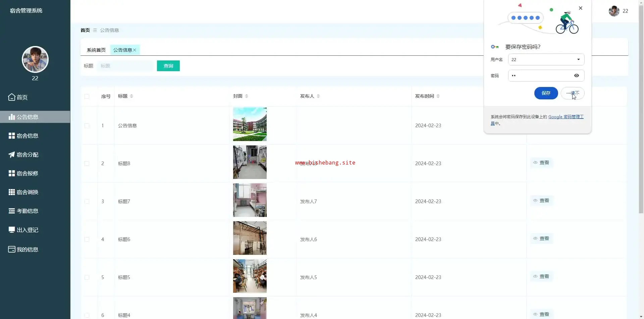Click the 出入登记 monitor icon
The width and height of the screenshot is (644, 319).
coord(12,230)
